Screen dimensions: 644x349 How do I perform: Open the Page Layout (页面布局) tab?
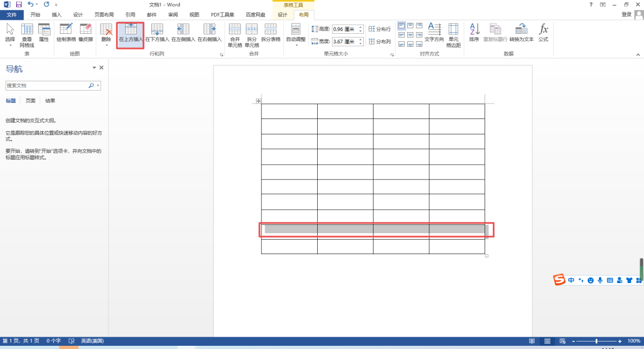click(104, 14)
